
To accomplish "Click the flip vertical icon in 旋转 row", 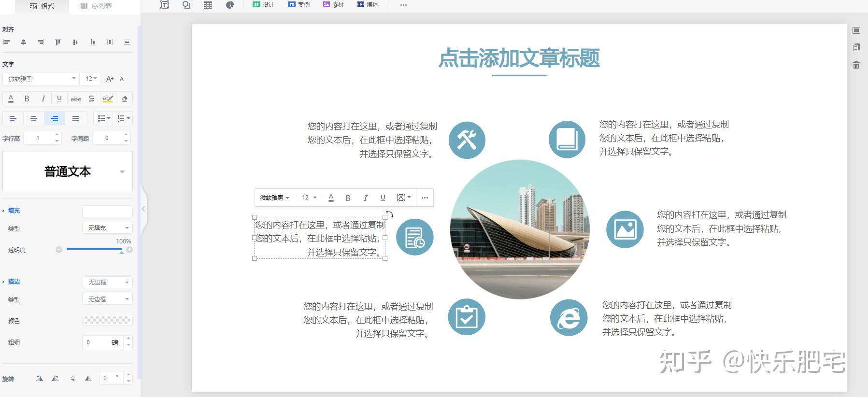I will click(72, 379).
